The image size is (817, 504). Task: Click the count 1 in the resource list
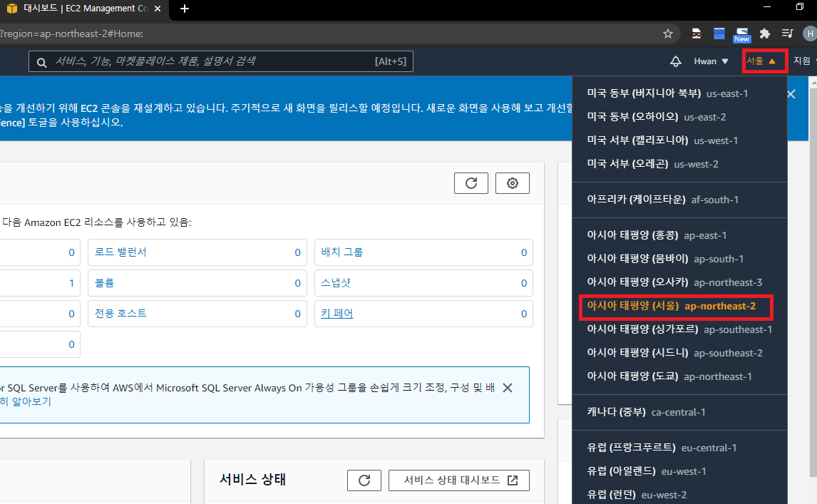point(71,283)
